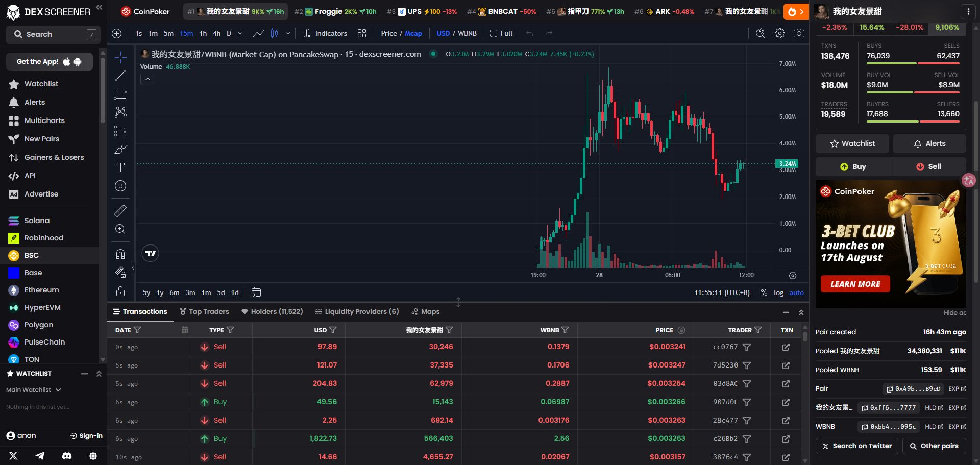Click Search on Twitter button
Screen dimensions: 980x465
coord(857,446)
